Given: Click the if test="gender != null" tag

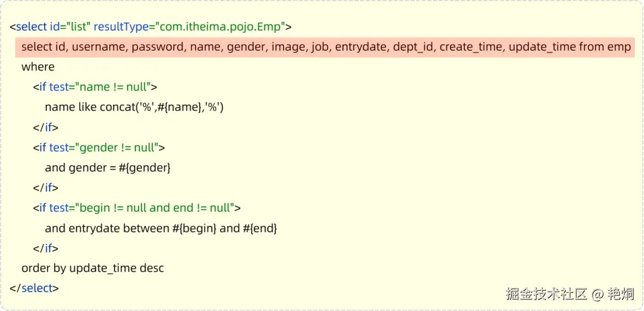Looking at the screenshot, I should click(99, 148).
